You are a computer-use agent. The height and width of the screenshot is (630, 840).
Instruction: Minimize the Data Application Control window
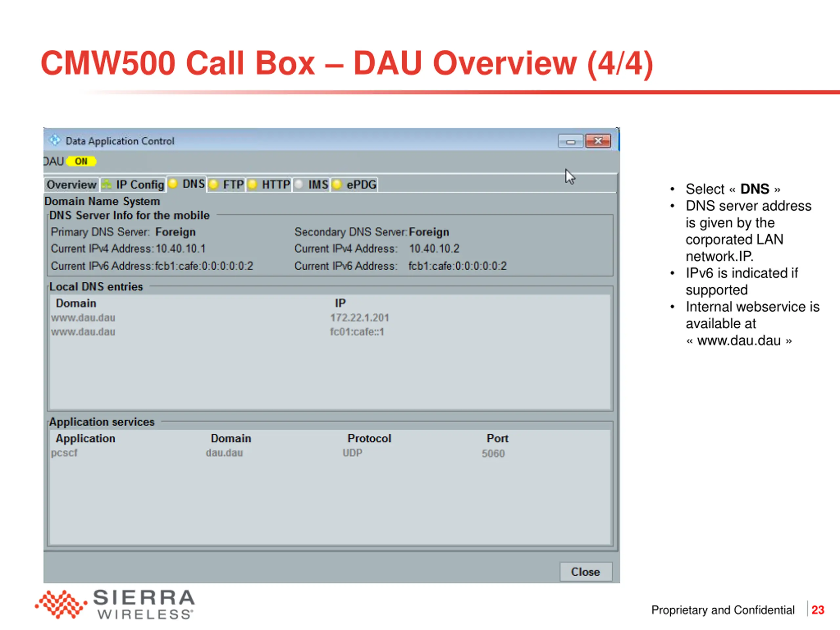pyautogui.click(x=570, y=141)
